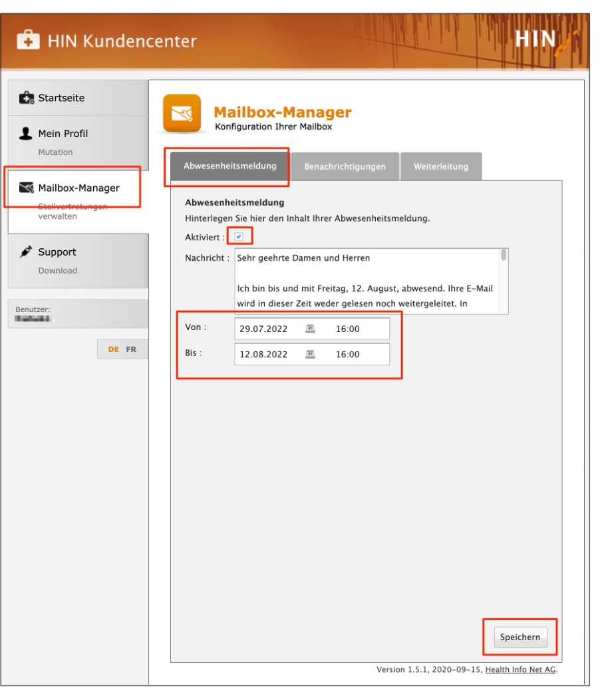Click the HIN Kundencenter medical bag icon

tap(29, 41)
